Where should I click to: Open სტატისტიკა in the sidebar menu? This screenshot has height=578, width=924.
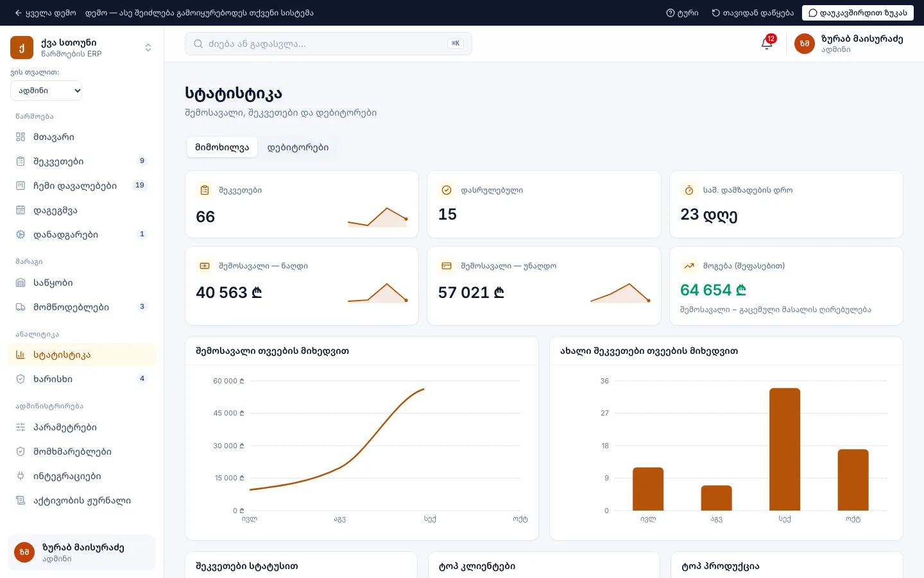pos(81,355)
